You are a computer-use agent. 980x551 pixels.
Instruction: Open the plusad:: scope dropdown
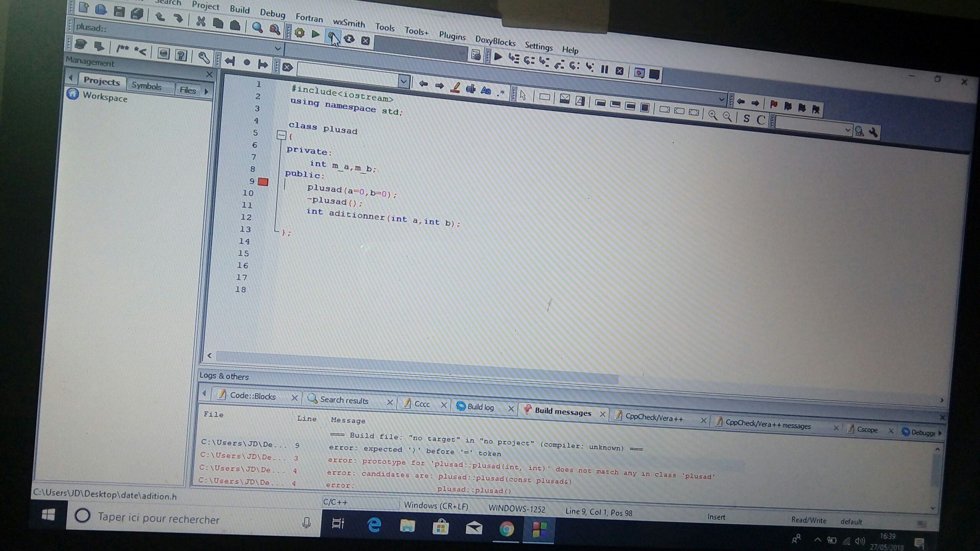[x=278, y=49]
